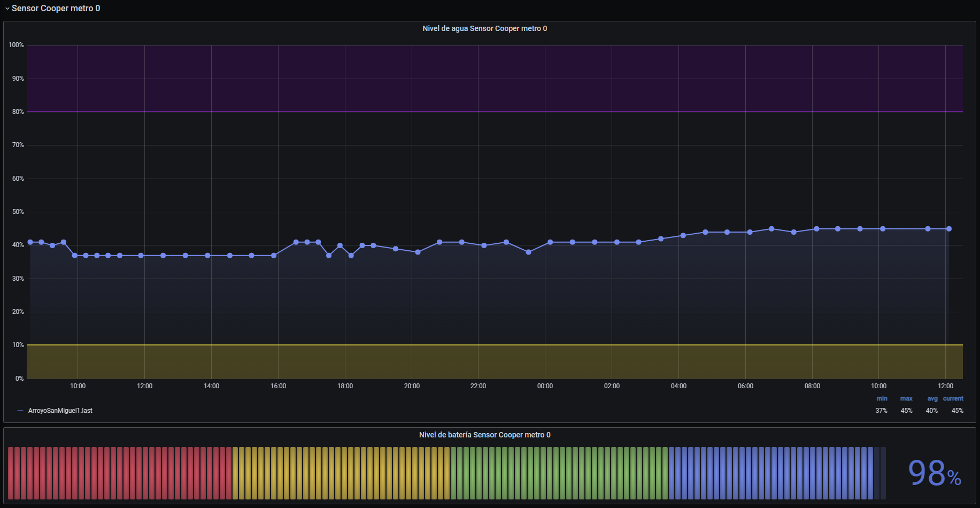Open the Nivel de batería panel title menu

pos(484,435)
